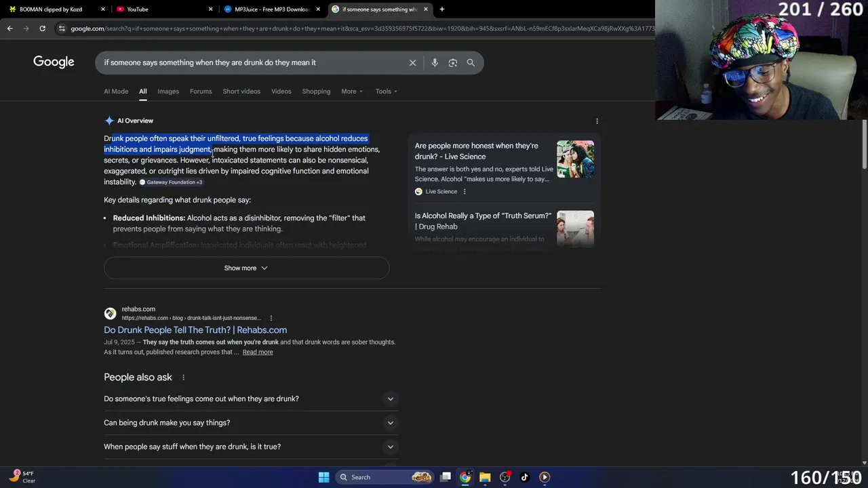Open the Short videos tab

pyautogui.click(x=241, y=91)
